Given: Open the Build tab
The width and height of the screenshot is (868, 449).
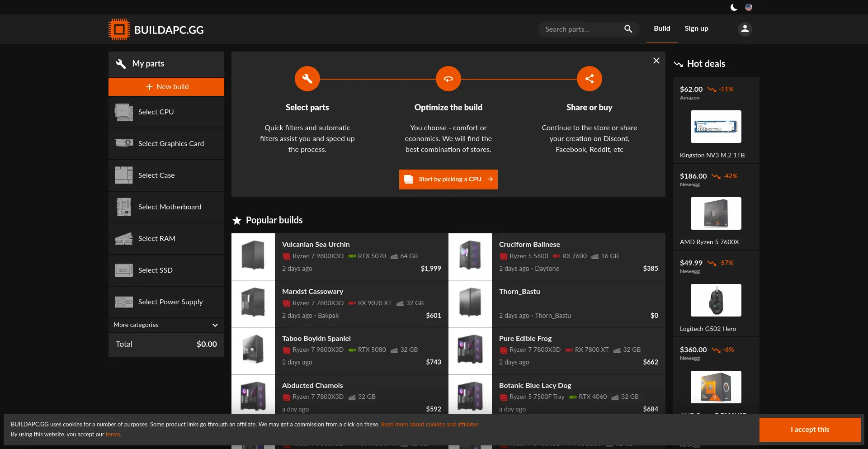Looking at the screenshot, I should tap(661, 28).
